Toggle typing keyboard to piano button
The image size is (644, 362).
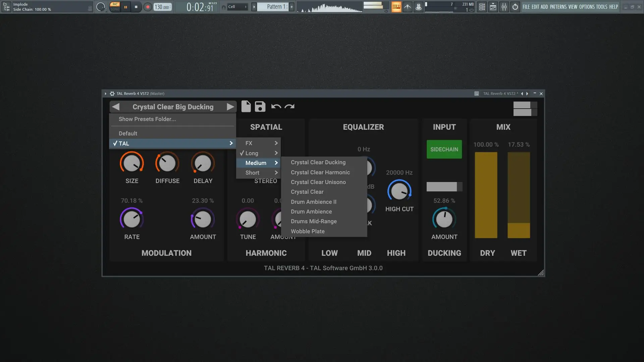coord(396,7)
